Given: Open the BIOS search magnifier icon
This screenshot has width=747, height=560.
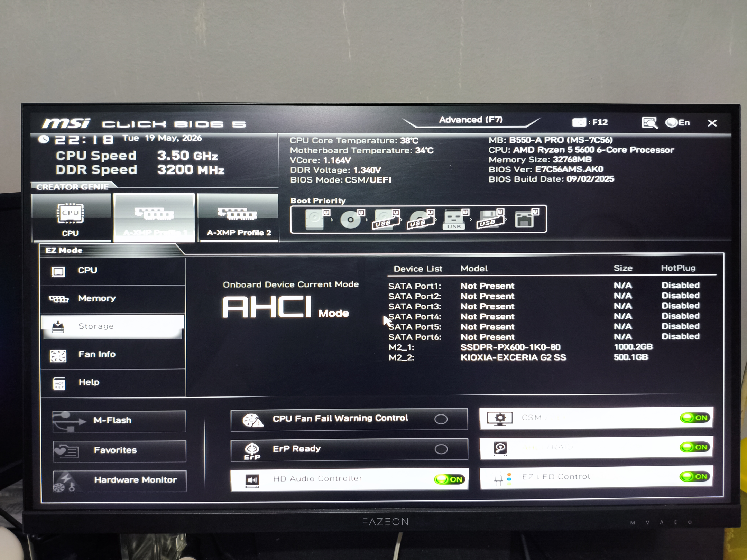Looking at the screenshot, I should pos(649,123).
